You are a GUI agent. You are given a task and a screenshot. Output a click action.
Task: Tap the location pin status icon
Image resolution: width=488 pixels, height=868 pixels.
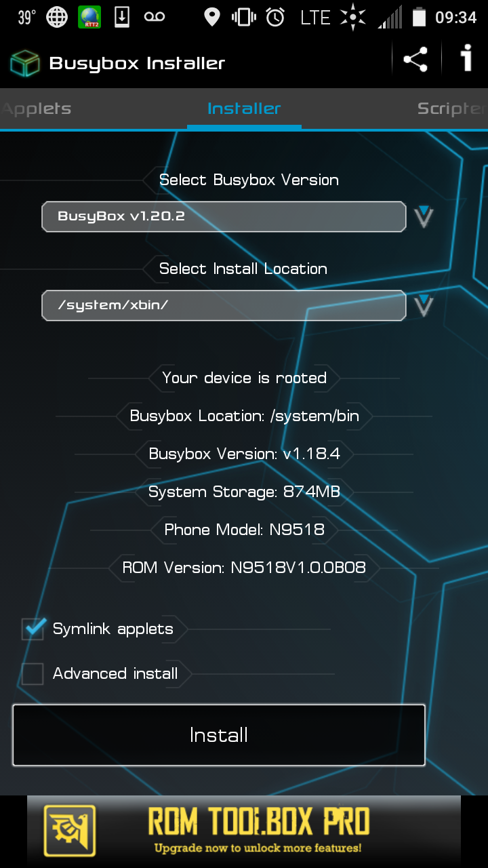click(x=212, y=18)
